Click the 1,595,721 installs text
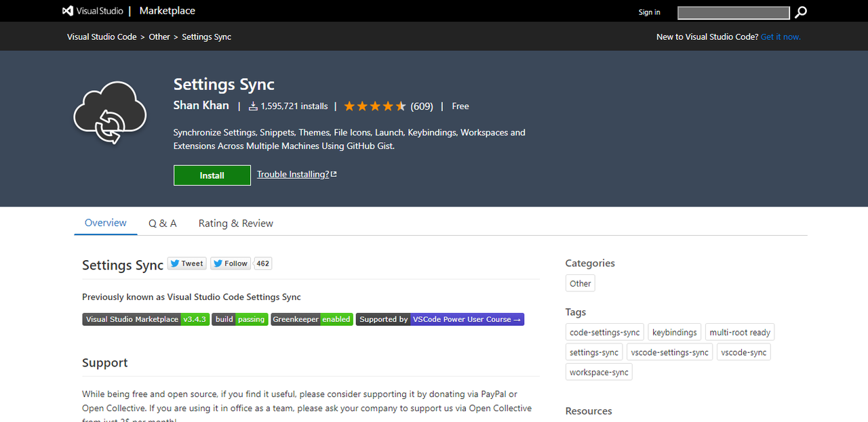The height and width of the screenshot is (422, 868). pos(294,106)
